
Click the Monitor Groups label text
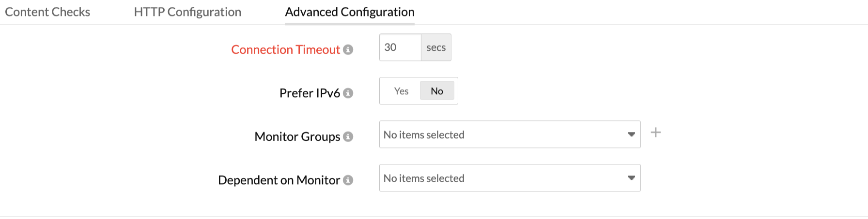point(297,137)
